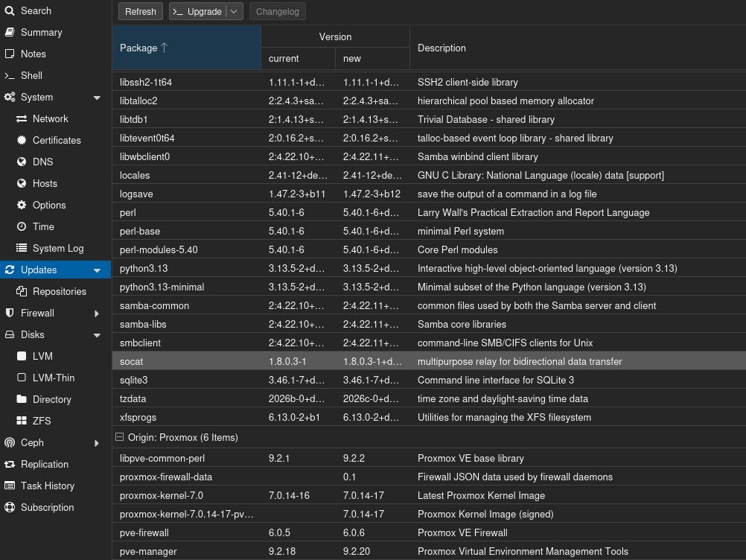The width and height of the screenshot is (746, 560).
Task: Select the sqlite3 package row
Action: [x=429, y=380]
